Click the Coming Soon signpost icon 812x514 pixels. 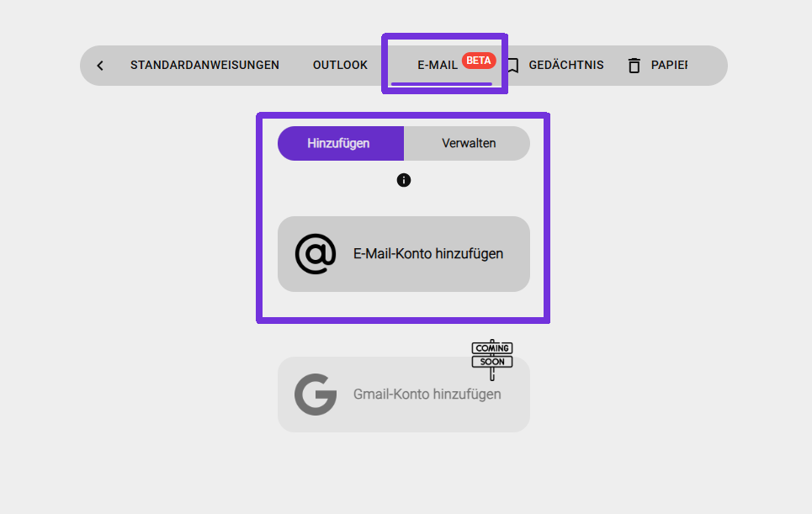tap(491, 358)
